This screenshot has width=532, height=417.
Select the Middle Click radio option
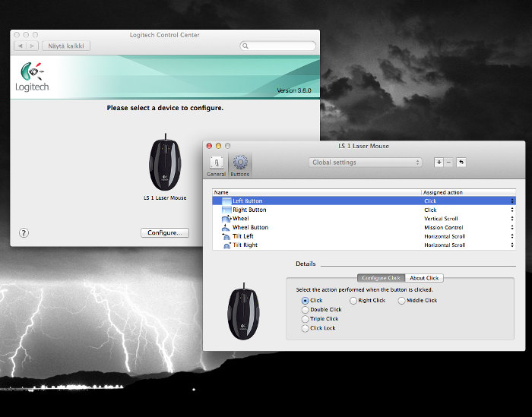click(402, 301)
